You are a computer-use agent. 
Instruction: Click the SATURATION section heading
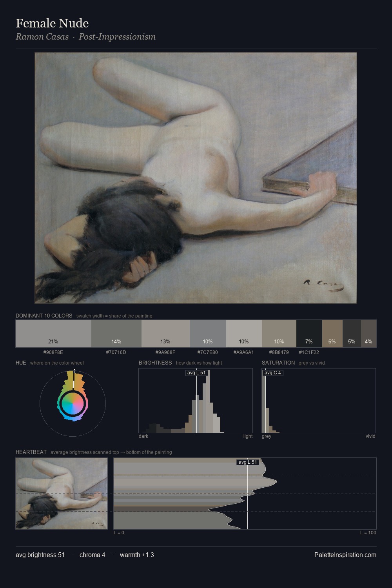coord(278,363)
